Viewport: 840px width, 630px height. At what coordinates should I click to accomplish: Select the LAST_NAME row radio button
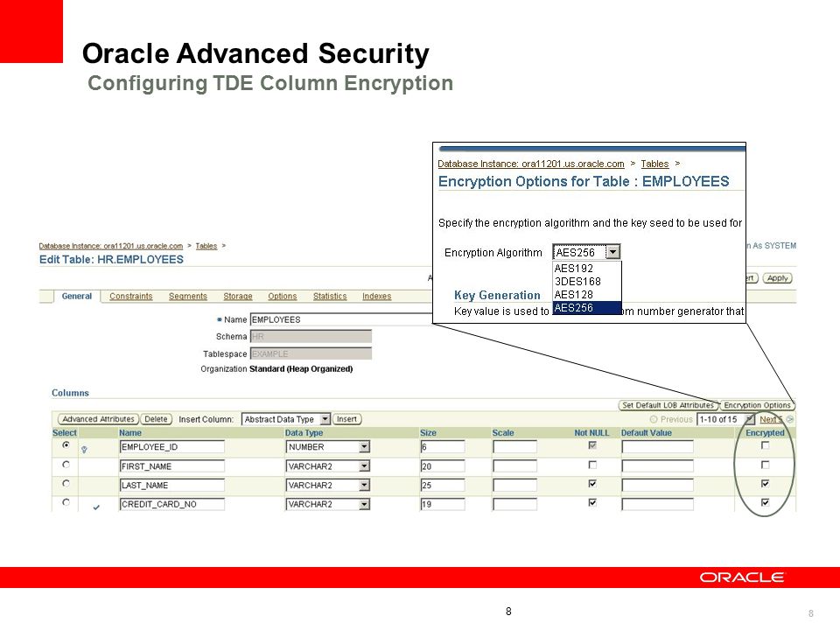(66, 483)
